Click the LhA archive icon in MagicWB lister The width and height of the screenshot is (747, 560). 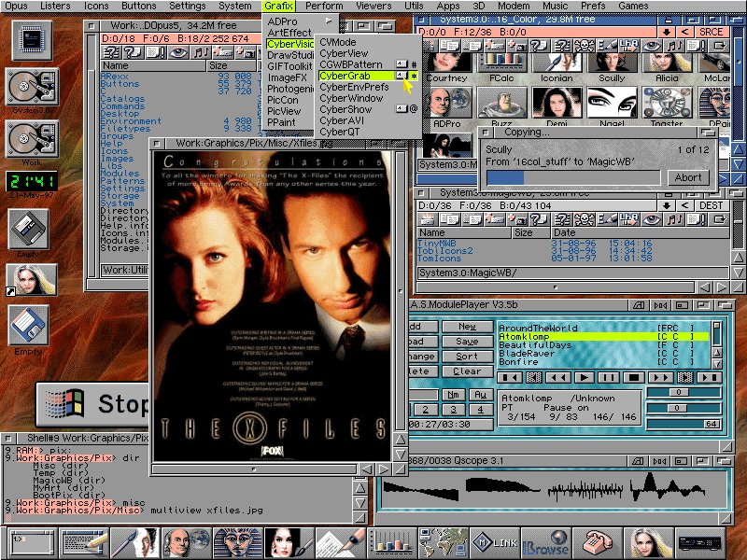pos(628,219)
